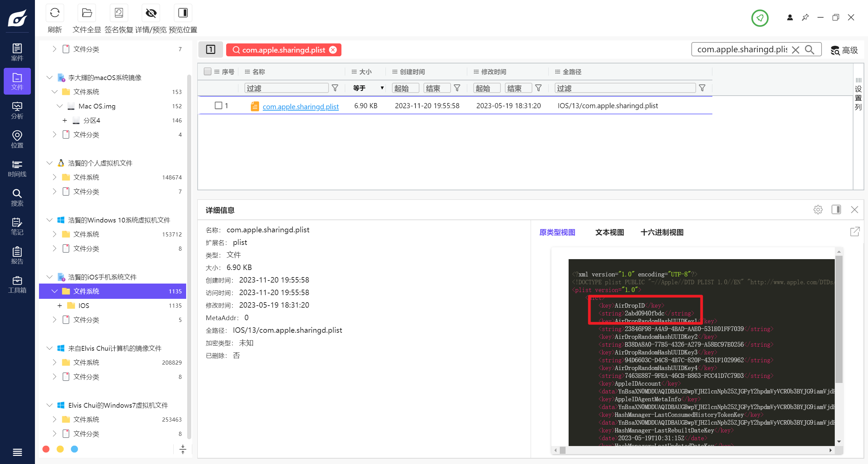Click the 全路径 filter input field
Viewport: 868px width, 464px height.
(x=625, y=88)
